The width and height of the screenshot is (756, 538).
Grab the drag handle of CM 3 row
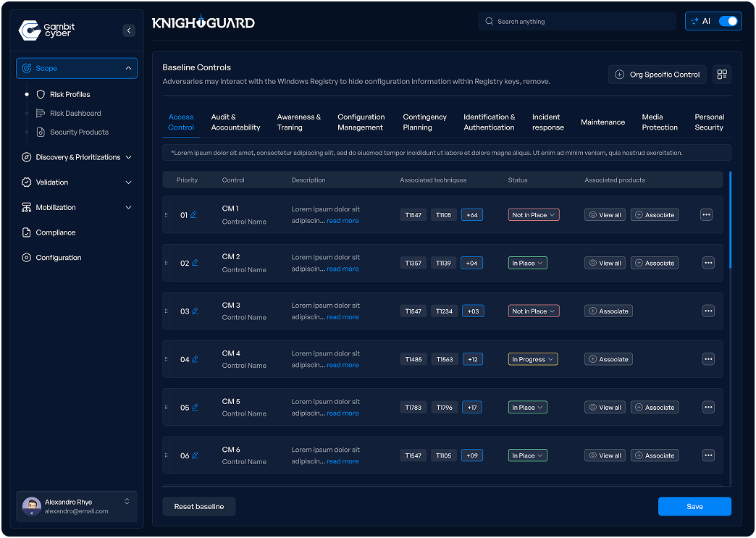(167, 311)
